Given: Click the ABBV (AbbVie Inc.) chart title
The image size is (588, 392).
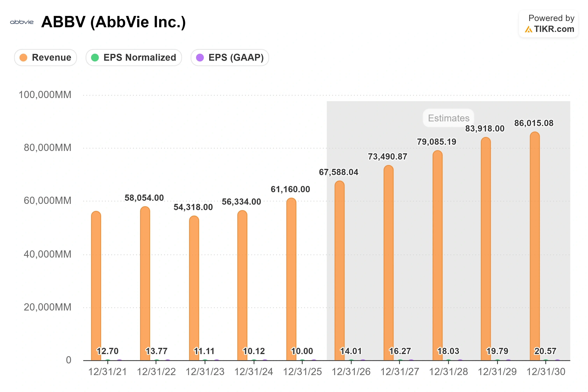Looking at the screenshot, I should click(x=113, y=22).
